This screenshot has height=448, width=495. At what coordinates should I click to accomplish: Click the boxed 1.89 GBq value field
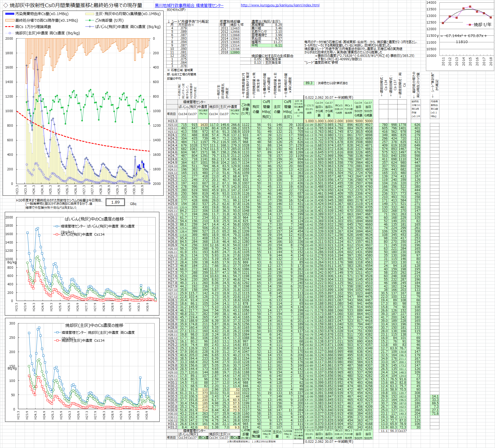coord(115,202)
